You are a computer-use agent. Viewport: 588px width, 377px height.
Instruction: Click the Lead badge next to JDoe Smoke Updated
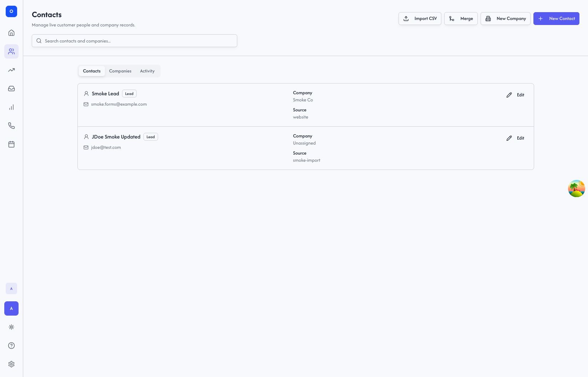(x=151, y=137)
